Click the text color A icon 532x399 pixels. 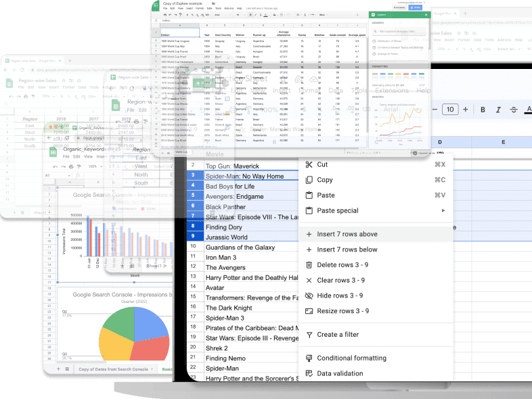tap(530, 110)
